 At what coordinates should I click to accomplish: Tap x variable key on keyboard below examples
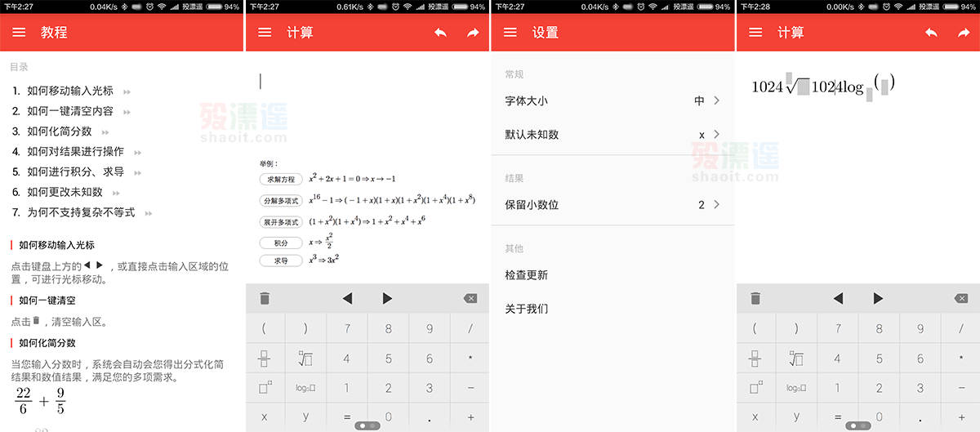click(x=265, y=417)
